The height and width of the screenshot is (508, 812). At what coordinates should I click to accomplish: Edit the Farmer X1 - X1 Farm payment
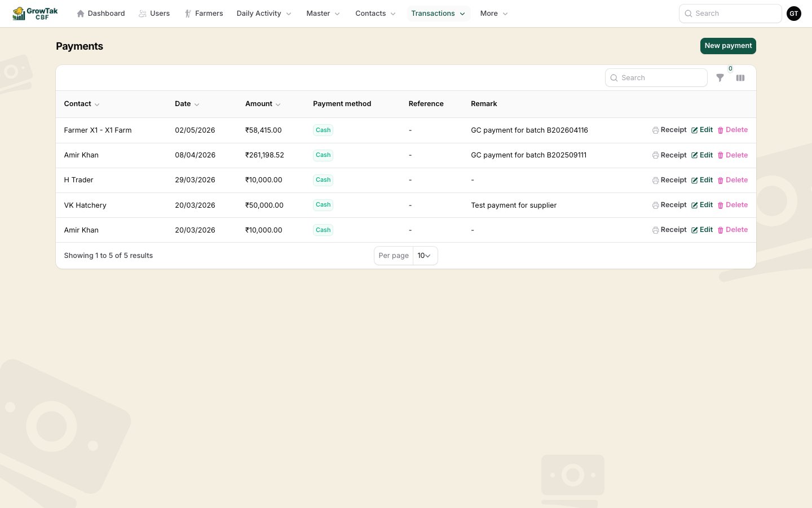[x=702, y=130]
